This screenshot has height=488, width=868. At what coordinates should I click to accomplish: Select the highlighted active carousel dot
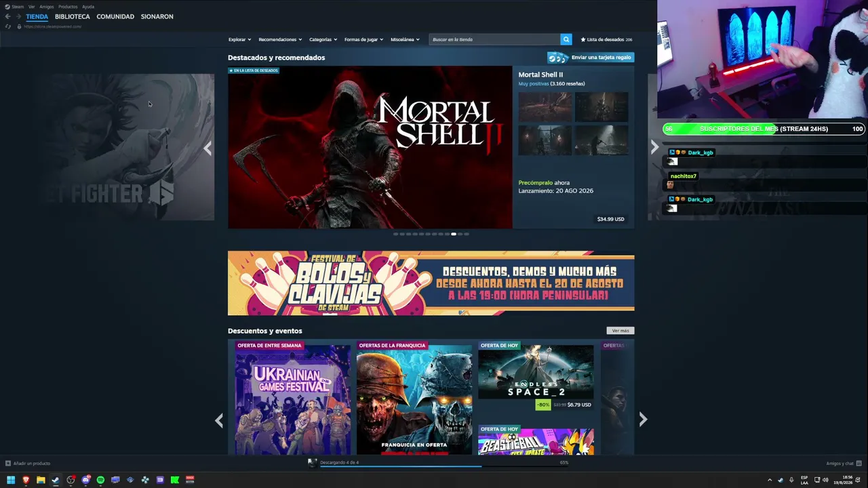coord(454,234)
